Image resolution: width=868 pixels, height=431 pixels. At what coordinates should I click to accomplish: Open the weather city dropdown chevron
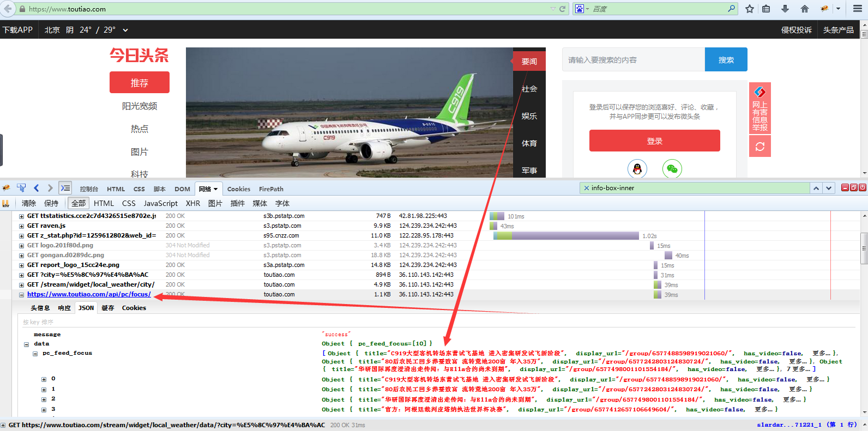125,30
